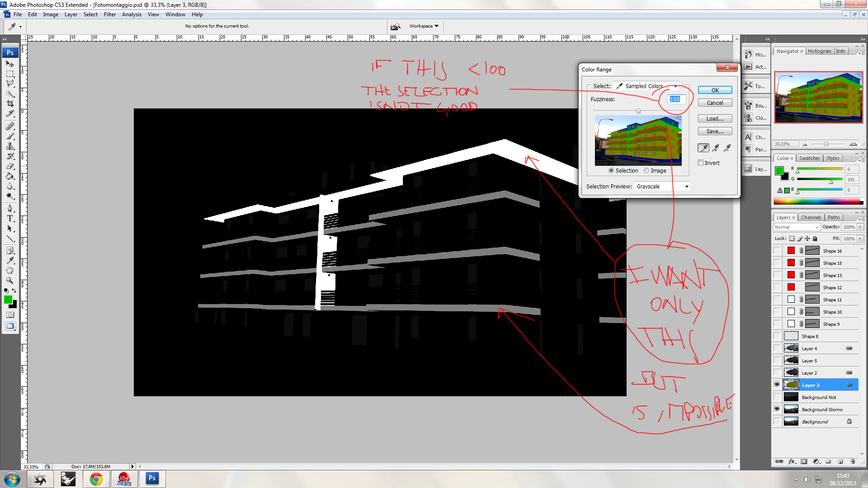Pick the Subtract from Sample eyedropper
The width and height of the screenshot is (868, 488).
pyautogui.click(x=727, y=148)
